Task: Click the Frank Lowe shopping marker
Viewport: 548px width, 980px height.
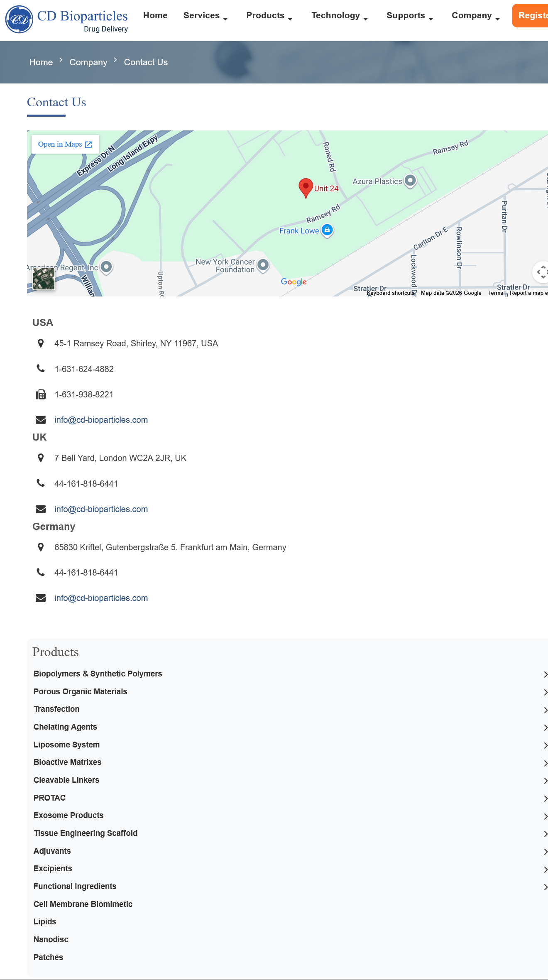Action: [x=327, y=230]
